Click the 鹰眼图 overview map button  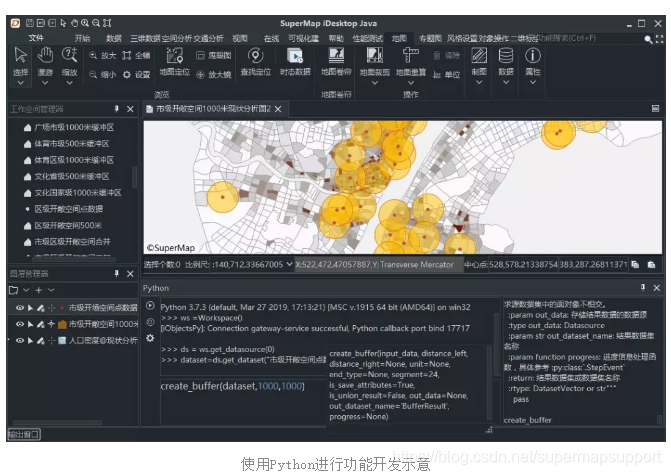coord(214,55)
